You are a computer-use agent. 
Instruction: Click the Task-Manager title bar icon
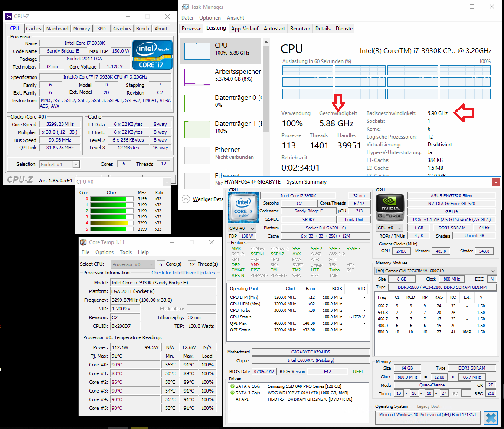(x=185, y=7)
